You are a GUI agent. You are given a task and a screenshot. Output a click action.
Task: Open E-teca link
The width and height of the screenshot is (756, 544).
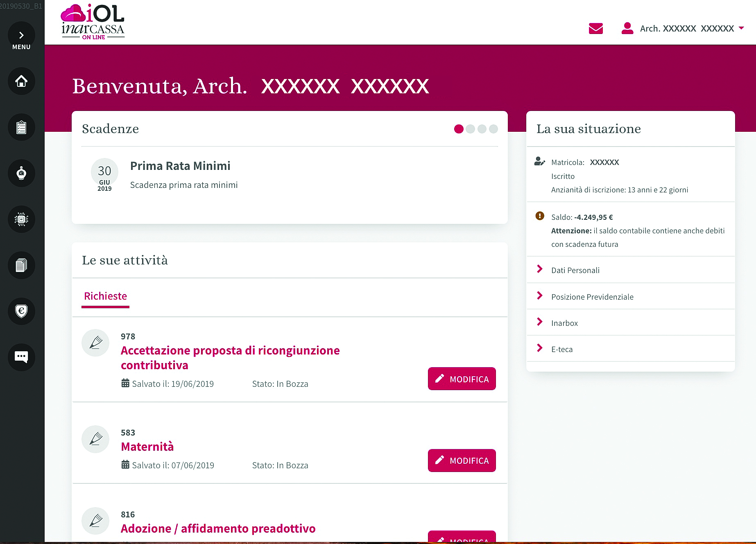click(x=562, y=349)
